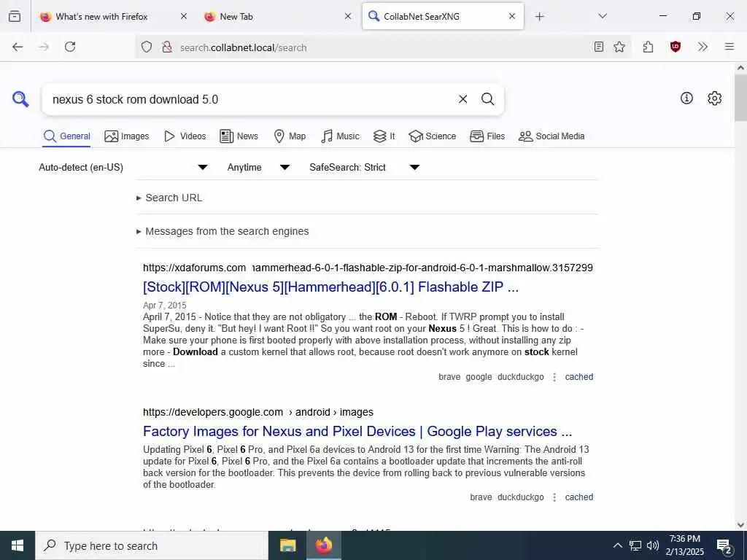
Task: Show hidden tray icons chevron
Action: coord(617,545)
